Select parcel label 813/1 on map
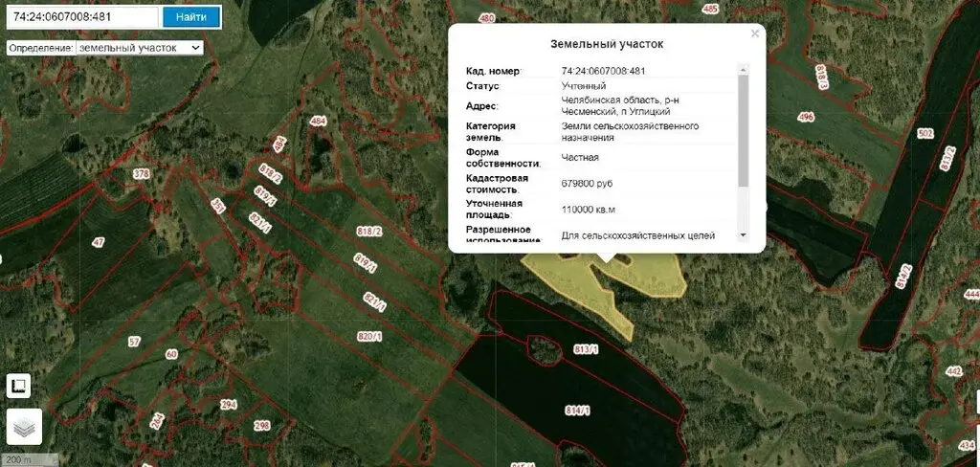Viewport: 980px width, 467px height. coord(586,349)
